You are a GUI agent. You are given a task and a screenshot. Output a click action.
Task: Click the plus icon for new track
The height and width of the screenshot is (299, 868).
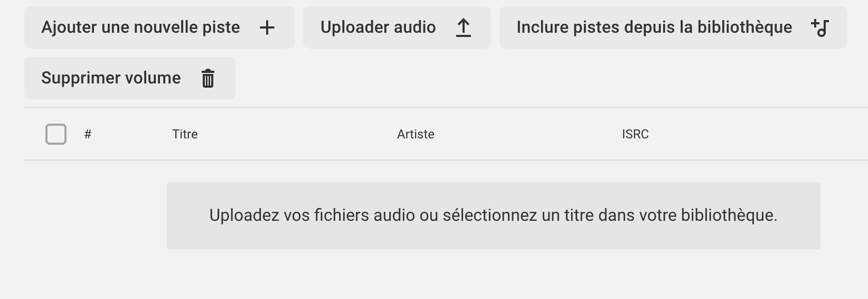[267, 27]
